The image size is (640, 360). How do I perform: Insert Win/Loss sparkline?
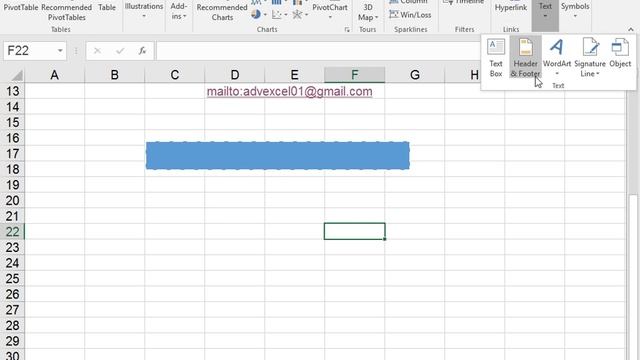(410, 15)
